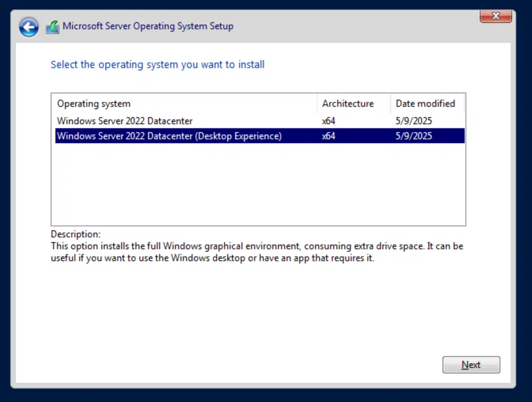The height and width of the screenshot is (402, 532).
Task: Click the Next button
Action: coord(471,365)
